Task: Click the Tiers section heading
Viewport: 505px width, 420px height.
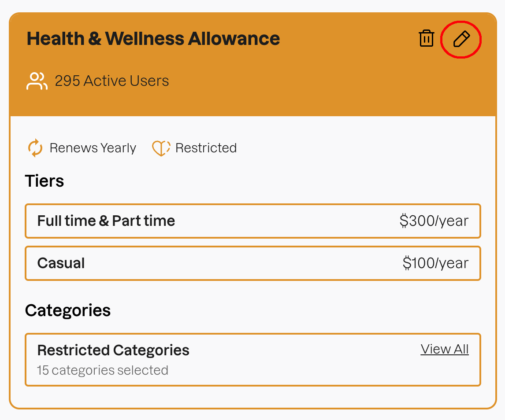Action: (x=45, y=181)
